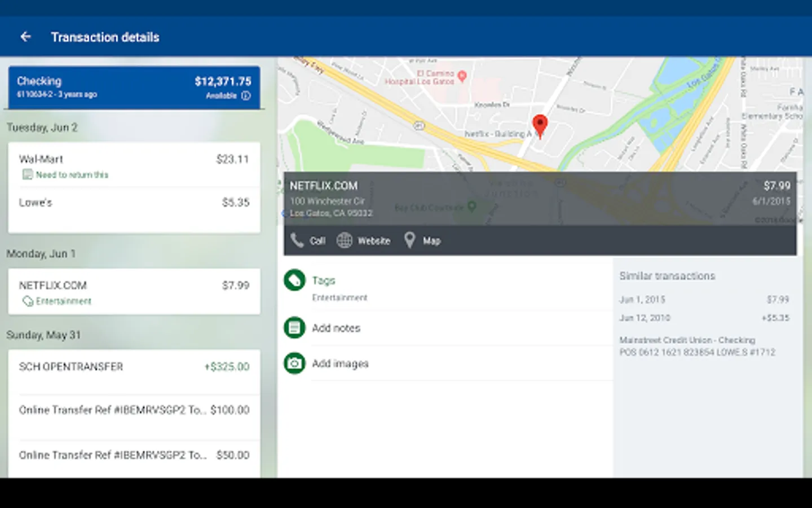
Task: Tap the Map pin icon in toolbar
Action: [410, 240]
